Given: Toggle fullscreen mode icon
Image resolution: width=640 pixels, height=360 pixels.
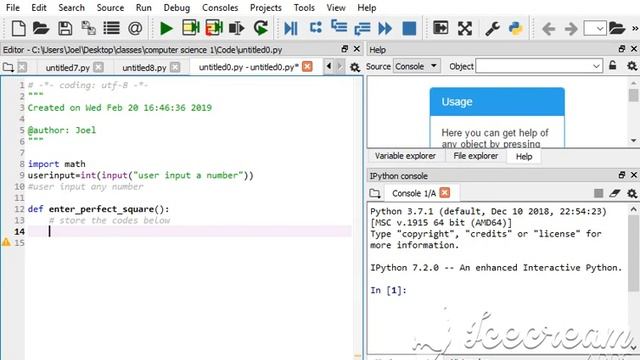Looking at the screenshot, I should pos(464,29).
